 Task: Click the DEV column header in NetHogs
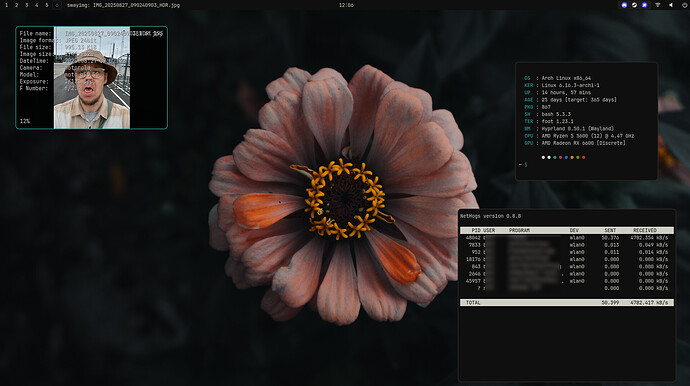click(574, 230)
